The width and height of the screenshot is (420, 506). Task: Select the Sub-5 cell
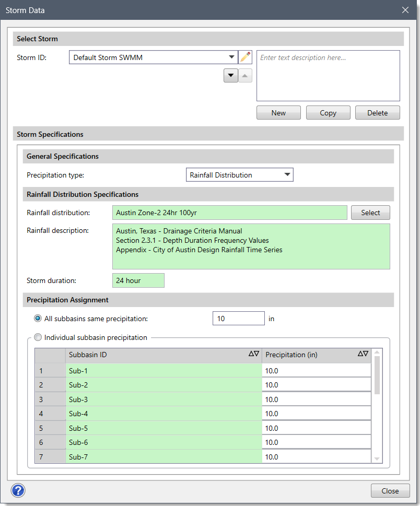[x=164, y=428]
